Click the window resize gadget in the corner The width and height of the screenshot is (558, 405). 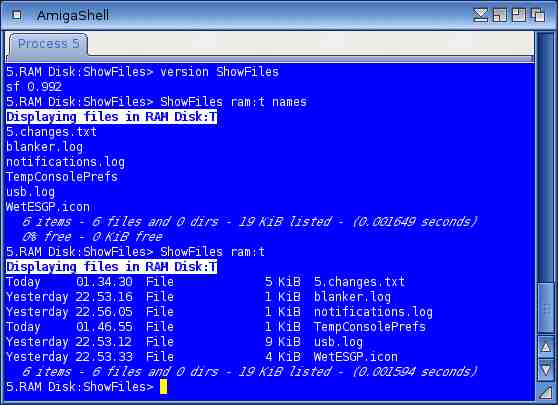pos(546,392)
